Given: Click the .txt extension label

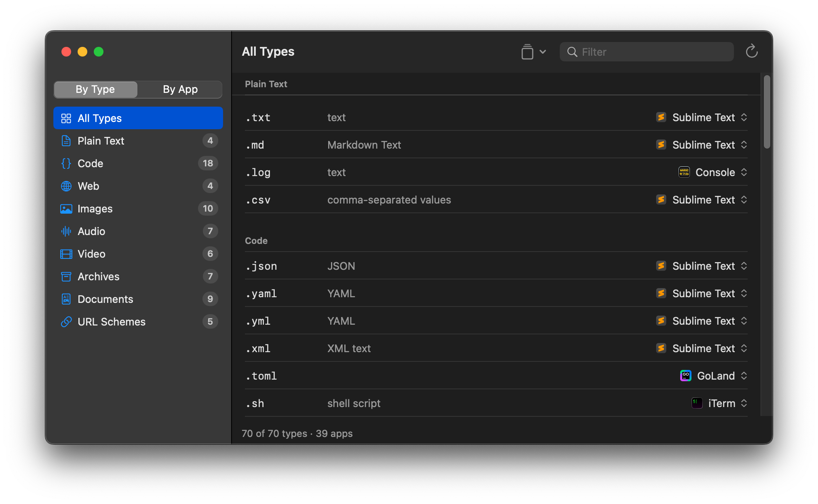Looking at the screenshot, I should point(258,118).
